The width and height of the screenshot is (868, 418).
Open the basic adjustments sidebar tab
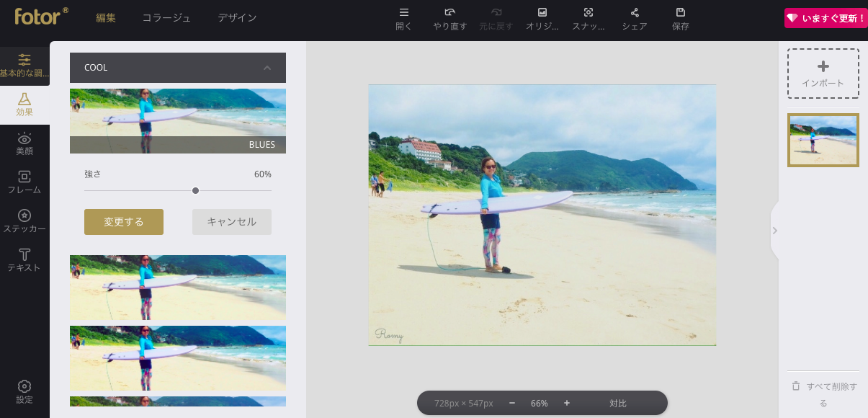[24, 66]
